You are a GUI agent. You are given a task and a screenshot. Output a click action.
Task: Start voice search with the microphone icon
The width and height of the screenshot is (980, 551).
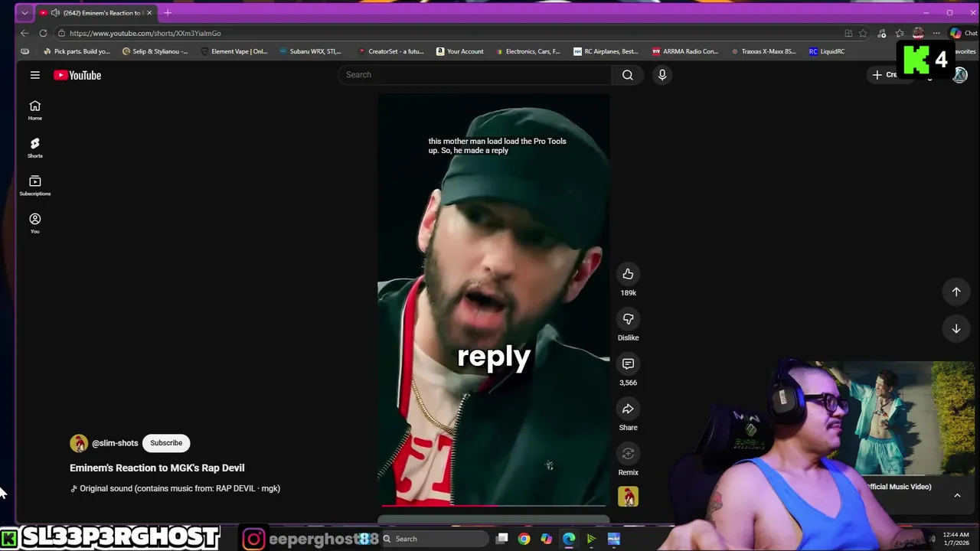[662, 75]
